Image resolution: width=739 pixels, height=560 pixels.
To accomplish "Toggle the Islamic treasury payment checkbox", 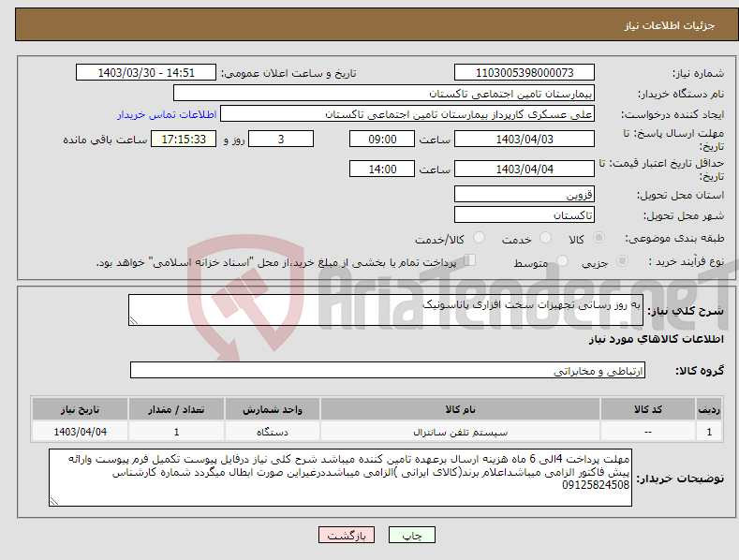I will click(470, 260).
